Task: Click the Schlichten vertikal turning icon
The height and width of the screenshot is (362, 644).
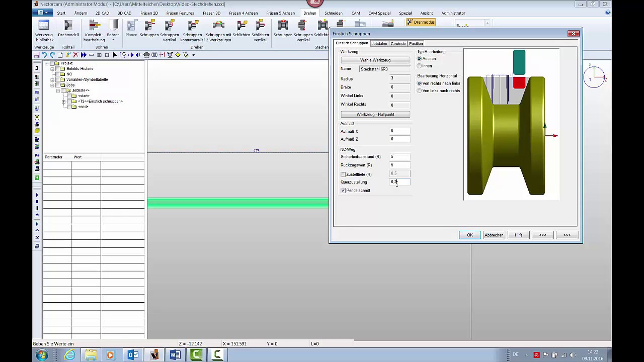Action: pyautogui.click(x=260, y=31)
